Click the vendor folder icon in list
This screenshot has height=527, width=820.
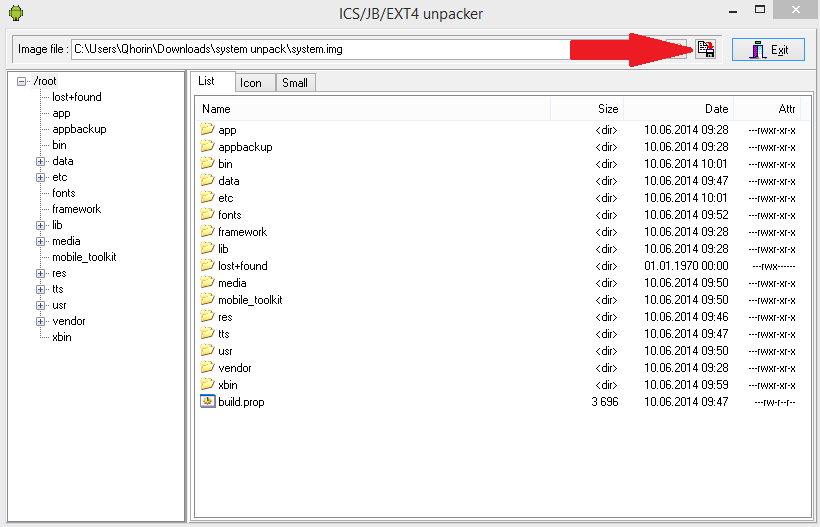click(208, 367)
